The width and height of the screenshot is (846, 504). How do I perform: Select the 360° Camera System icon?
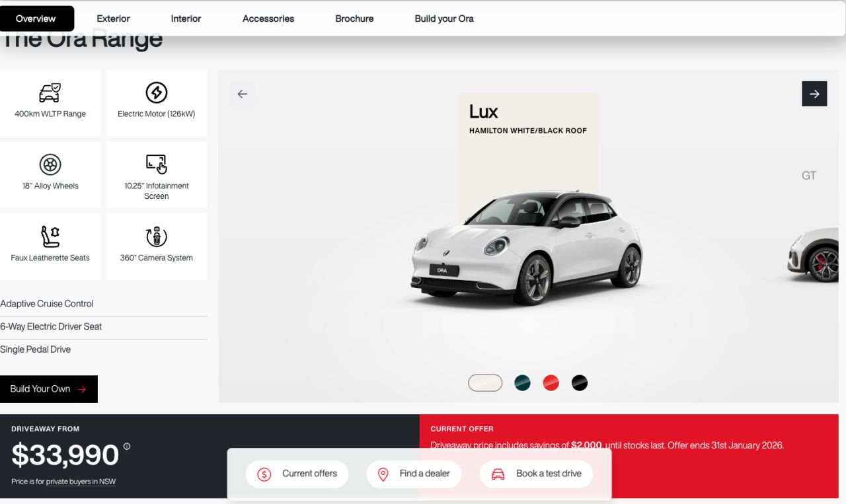coord(156,237)
